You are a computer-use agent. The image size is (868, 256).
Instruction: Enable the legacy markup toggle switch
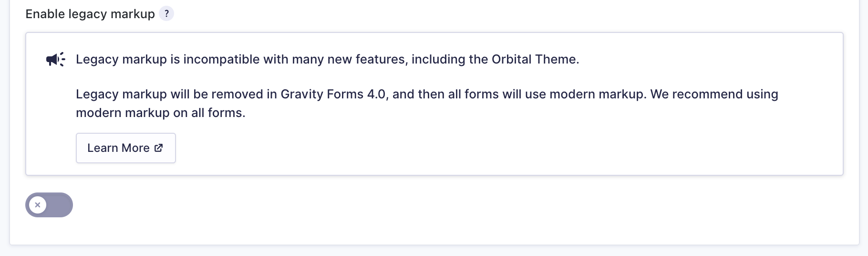49,205
